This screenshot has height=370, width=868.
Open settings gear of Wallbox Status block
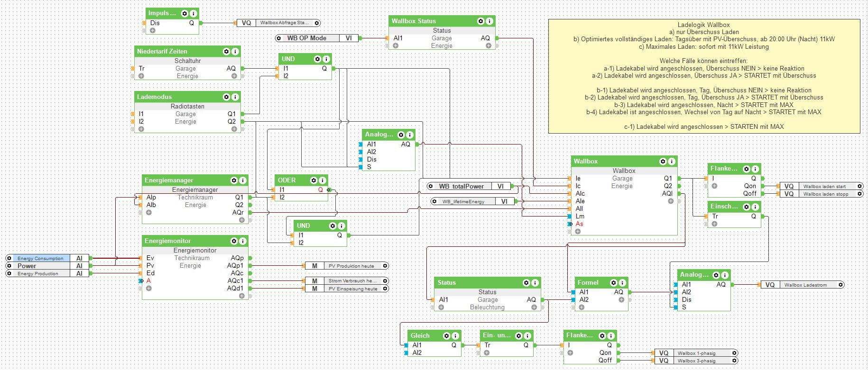point(480,21)
